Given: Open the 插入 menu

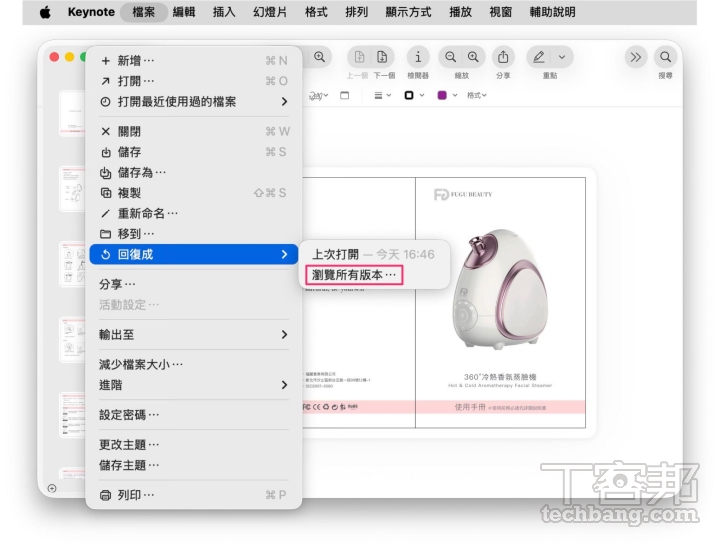Looking at the screenshot, I should point(224,12).
